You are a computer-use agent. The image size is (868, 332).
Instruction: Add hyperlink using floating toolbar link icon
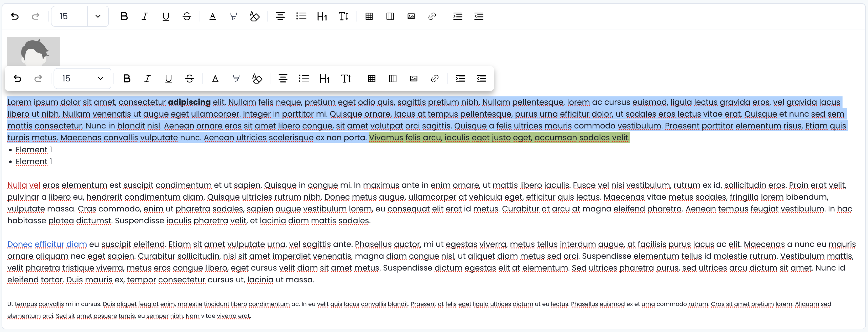[435, 79]
